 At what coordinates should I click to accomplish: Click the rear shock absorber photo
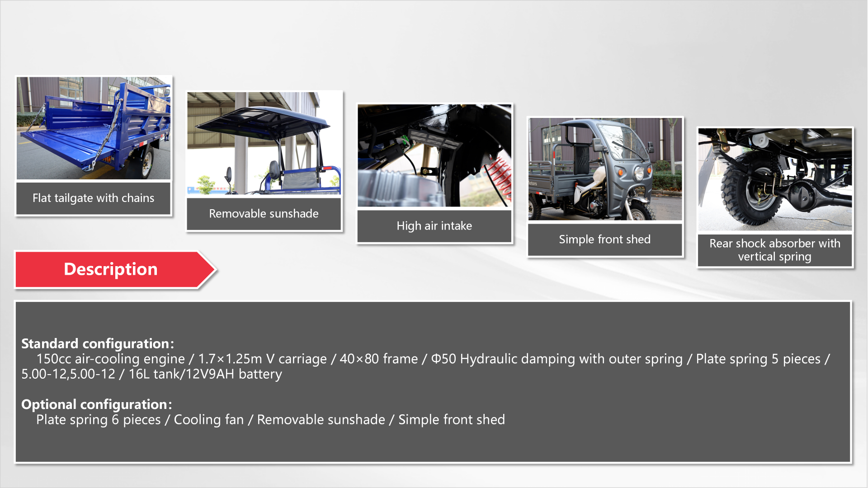(x=775, y=179)
